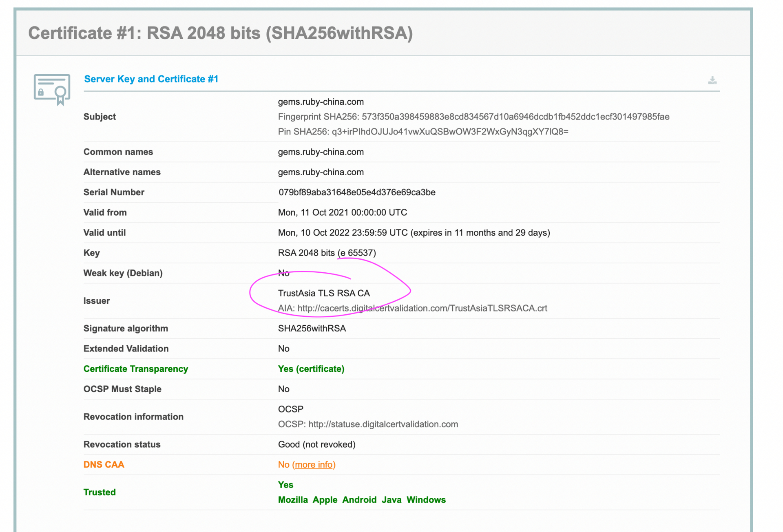Viewport: 783px width, 532px height.
Task: Click serial number 079bf89aba31648e05e4d376e69ca3be
Action: coord(357,192)
